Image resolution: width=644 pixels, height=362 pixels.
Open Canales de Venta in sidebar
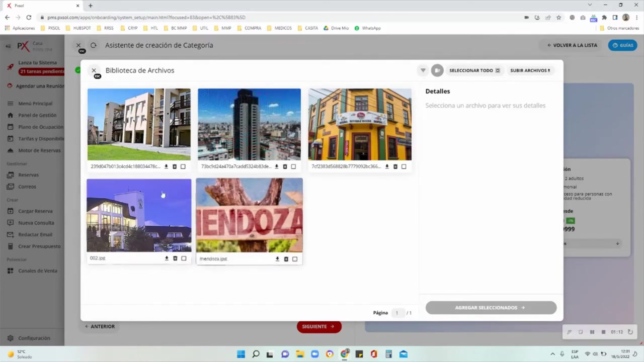point(37,270)
